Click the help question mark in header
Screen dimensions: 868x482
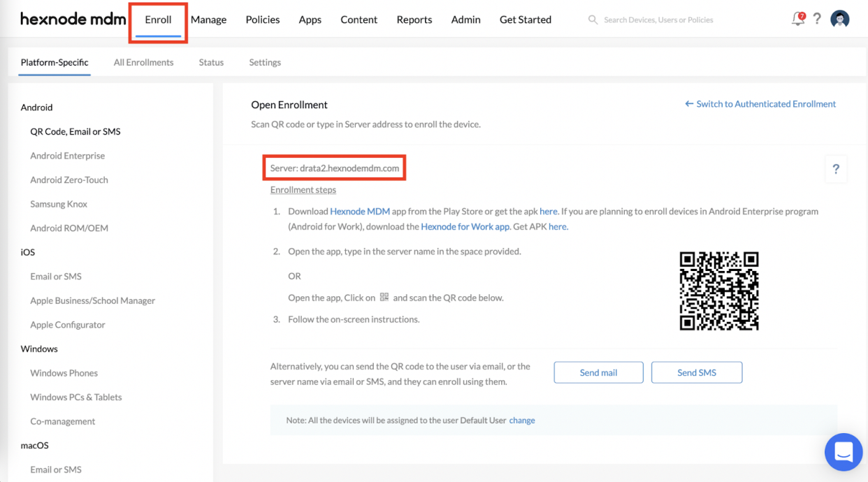(816, 20)
